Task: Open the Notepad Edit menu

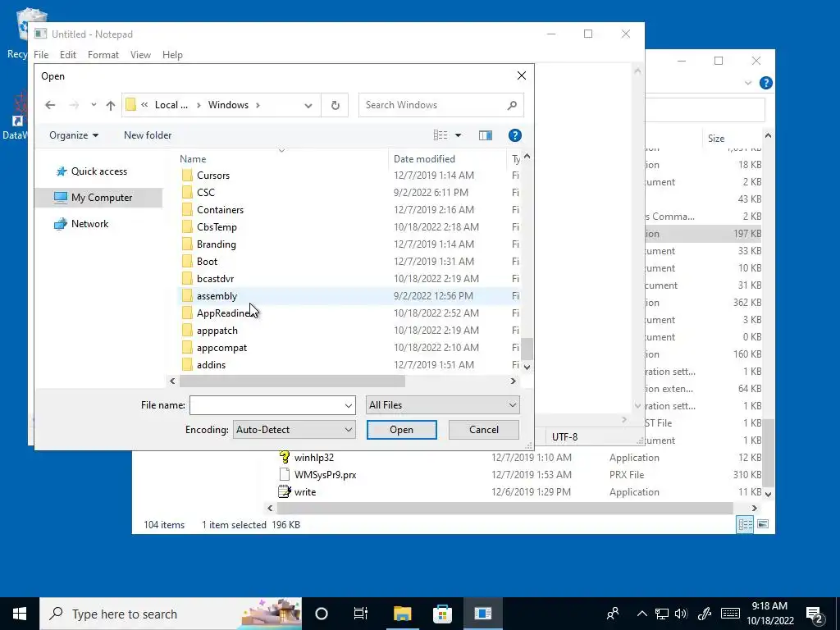Action: tap(67, 55)
